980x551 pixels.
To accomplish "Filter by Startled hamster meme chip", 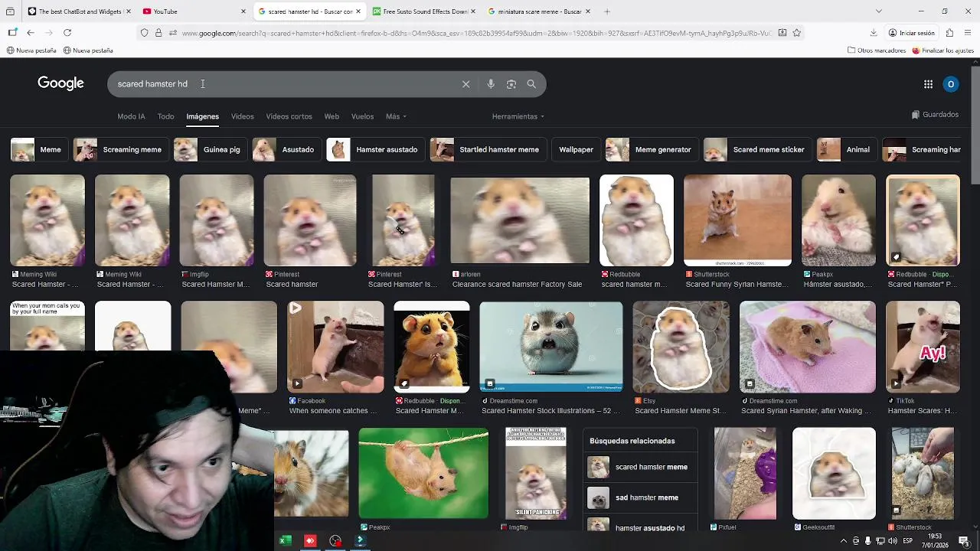I will click(488, 149).
